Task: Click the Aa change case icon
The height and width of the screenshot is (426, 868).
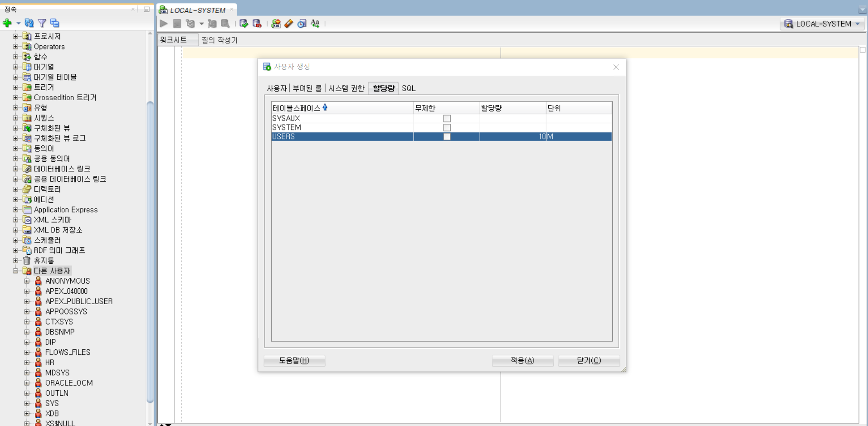Action: (x=315, y=24)
